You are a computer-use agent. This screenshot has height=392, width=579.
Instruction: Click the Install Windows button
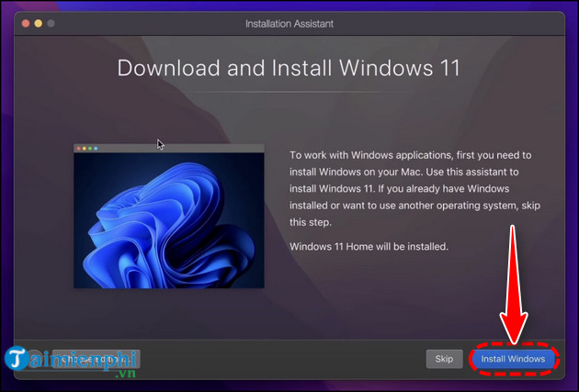[513, 359]
